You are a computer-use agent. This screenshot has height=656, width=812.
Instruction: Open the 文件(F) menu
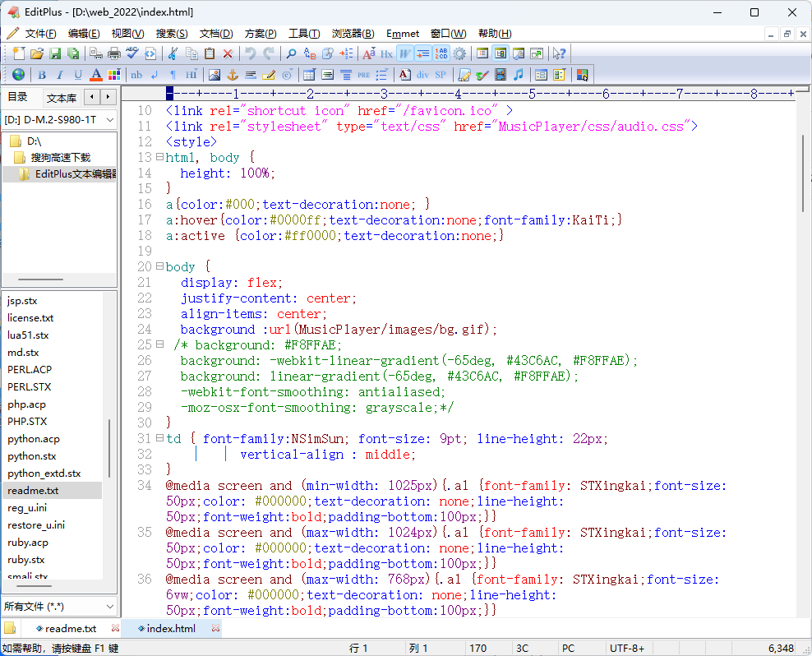tap(40, 34)
